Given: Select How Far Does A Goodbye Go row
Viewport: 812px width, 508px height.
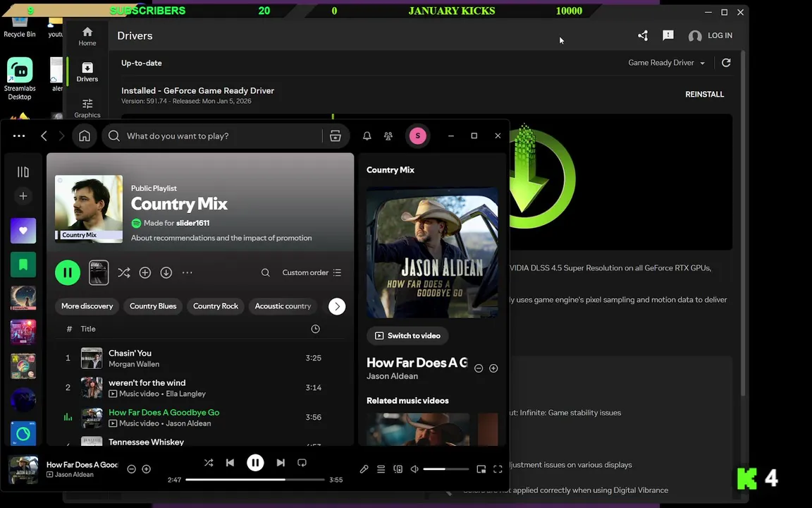Looking at the screenshot, I should [200, 417].
